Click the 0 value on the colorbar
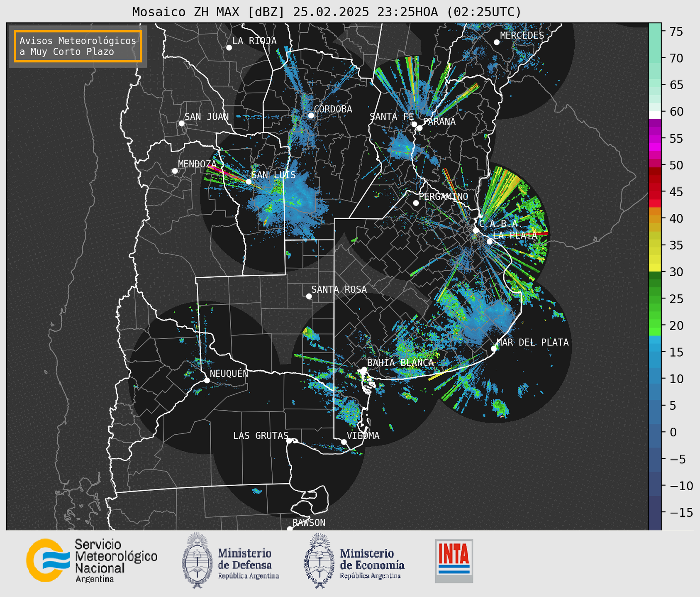Screen dimensions: 700x597 click(x=673, y=432)
